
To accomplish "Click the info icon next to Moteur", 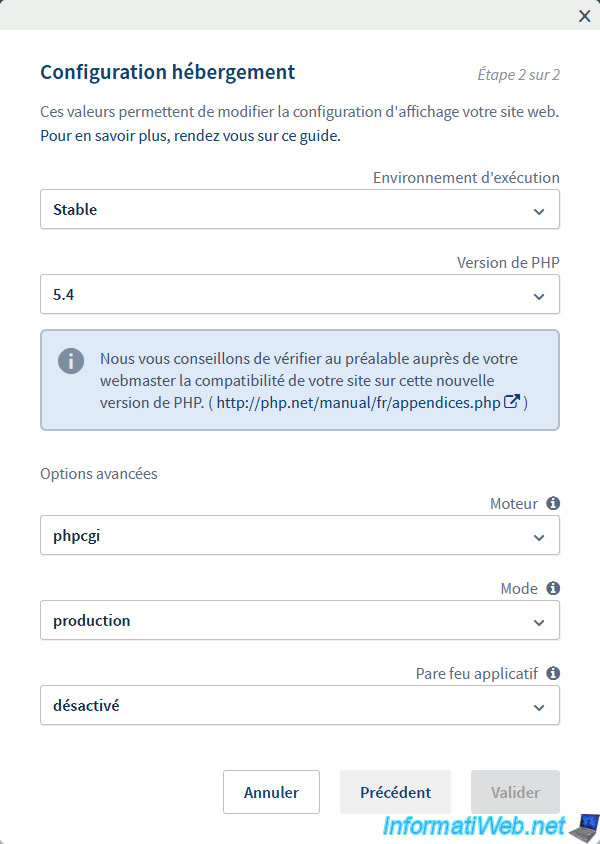I will 553,504.
